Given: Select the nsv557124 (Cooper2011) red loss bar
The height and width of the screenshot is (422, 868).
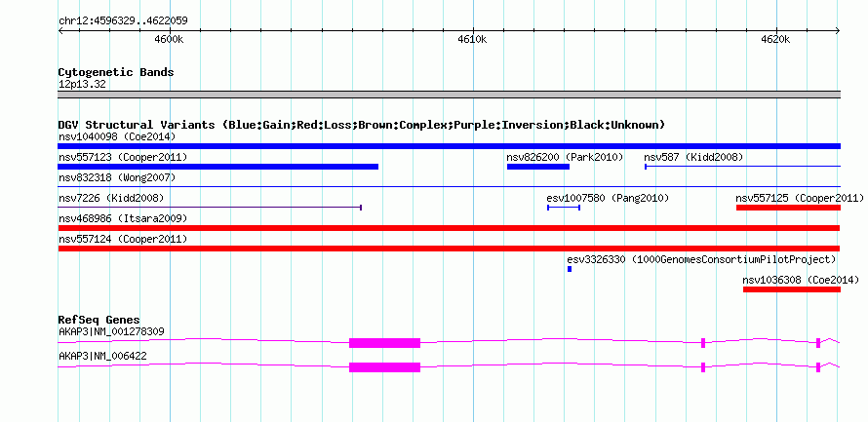Looking at the screenshot, I should [x=449, y=249].
